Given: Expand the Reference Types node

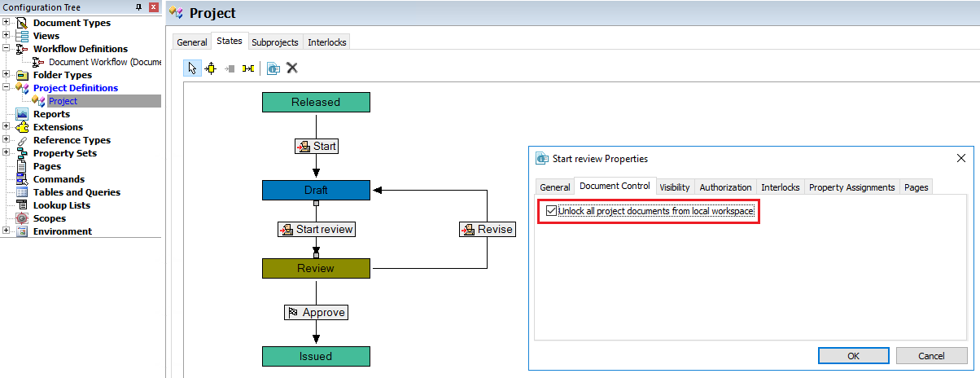Looking at the screenshot, I should (7, 140).
